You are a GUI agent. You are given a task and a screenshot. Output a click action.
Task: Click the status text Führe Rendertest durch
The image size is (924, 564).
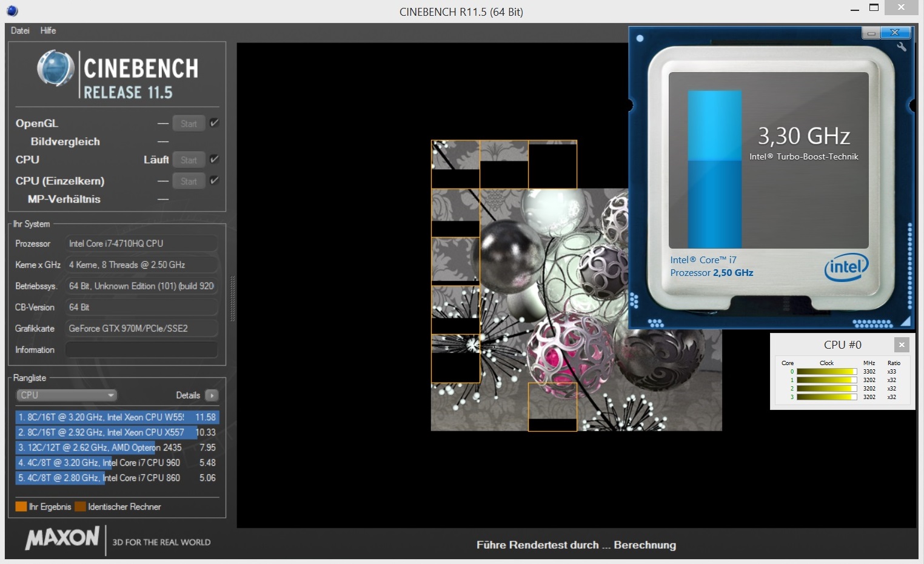tap(576, 545)
